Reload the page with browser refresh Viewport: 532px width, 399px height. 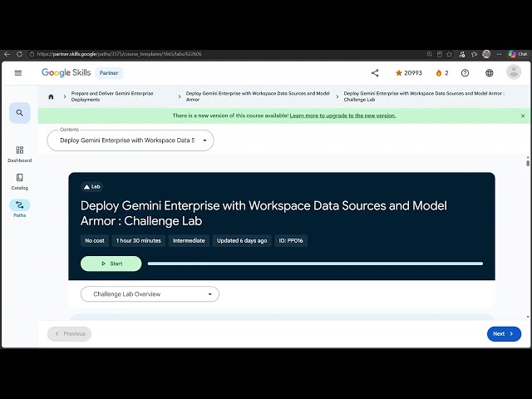19,54
